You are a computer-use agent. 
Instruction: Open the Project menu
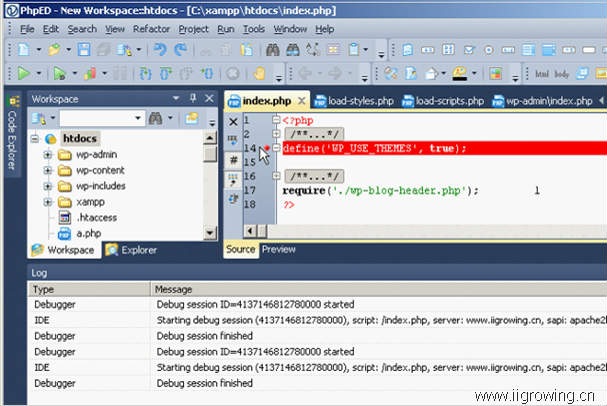(x=193, y=29)
